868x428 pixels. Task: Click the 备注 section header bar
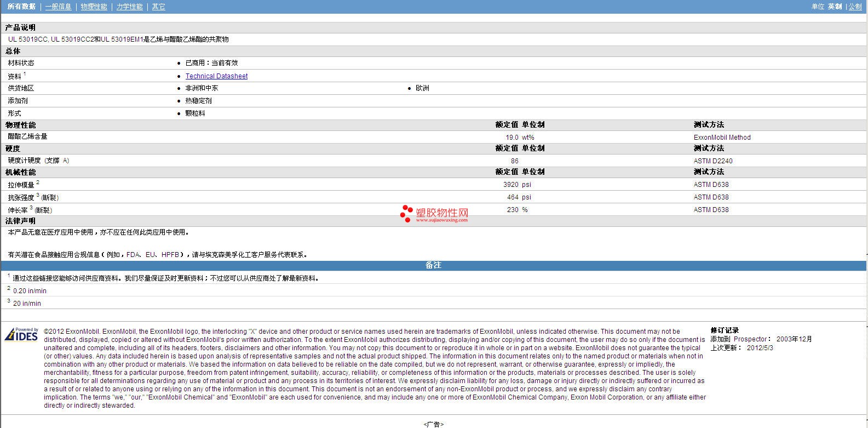click(x=434, y=265)
